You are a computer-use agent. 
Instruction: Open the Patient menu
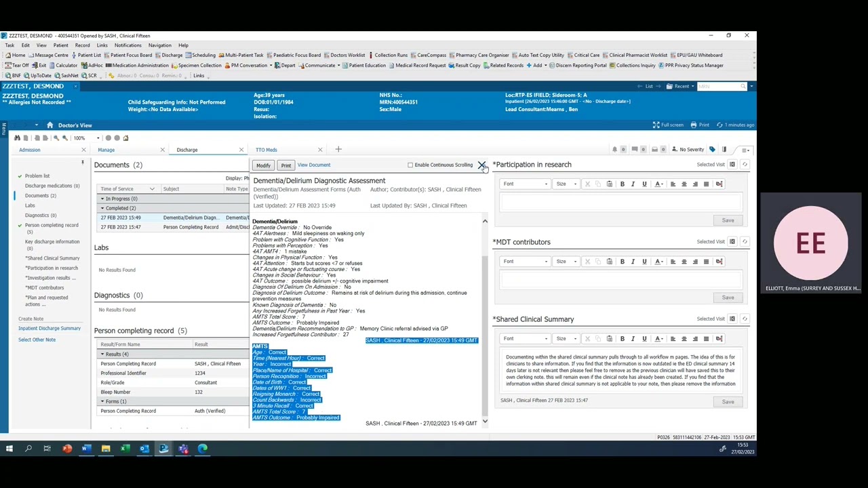pos(60,45)
